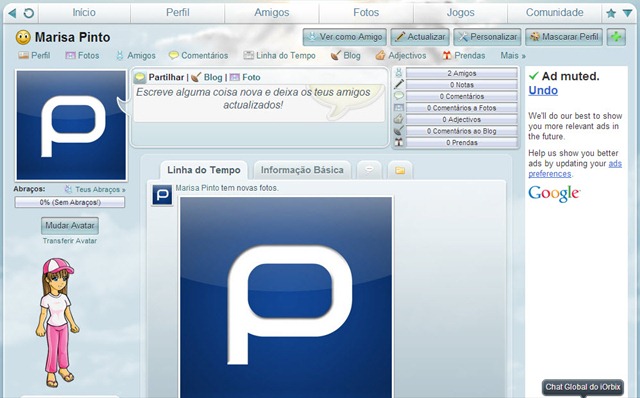Open the large timeline photo
640x398 pixels.
tap(286, 297)
